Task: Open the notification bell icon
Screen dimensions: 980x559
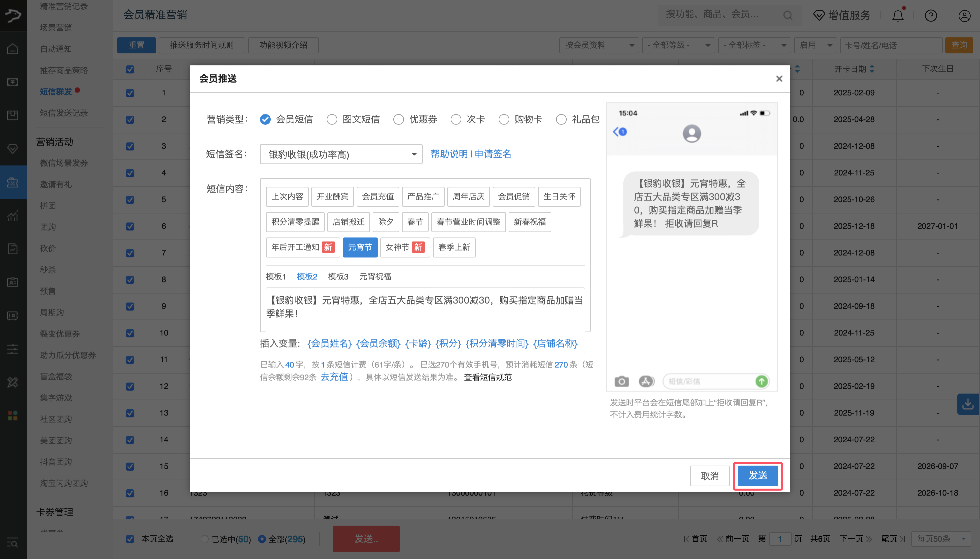Action: (898, 16)
